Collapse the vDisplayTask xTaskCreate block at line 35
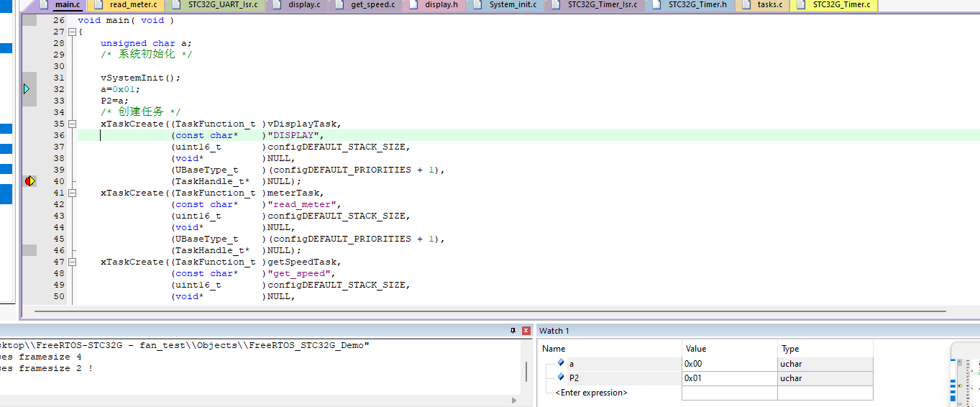 pyautogui.click(x=72, y=124)
